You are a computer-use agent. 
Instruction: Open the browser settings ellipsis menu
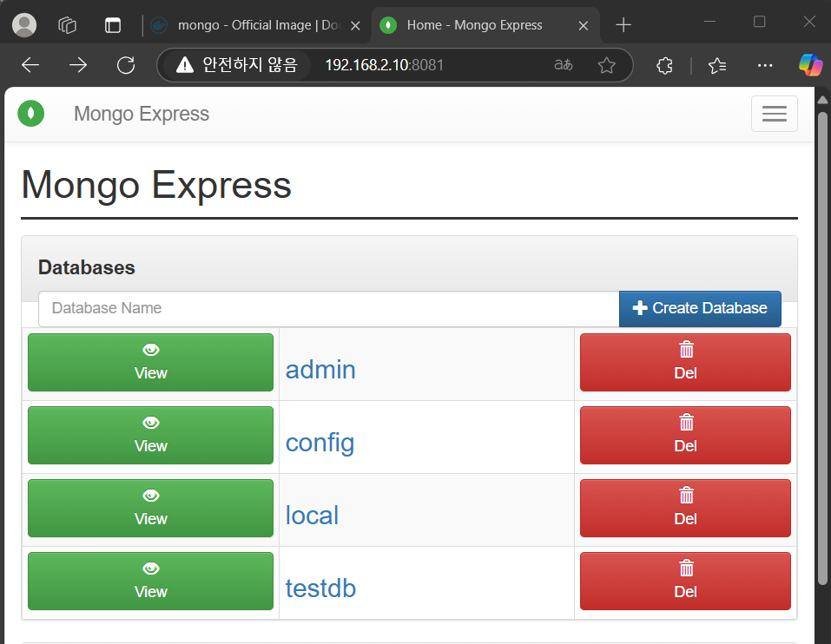point(765,66)
